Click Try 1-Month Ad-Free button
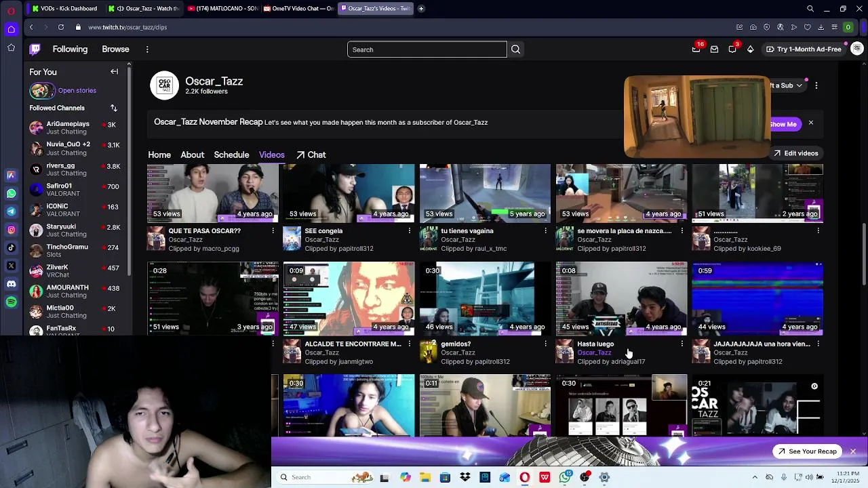Image resolution: width=868 pixels, height=488 pixels. [804, 49]
